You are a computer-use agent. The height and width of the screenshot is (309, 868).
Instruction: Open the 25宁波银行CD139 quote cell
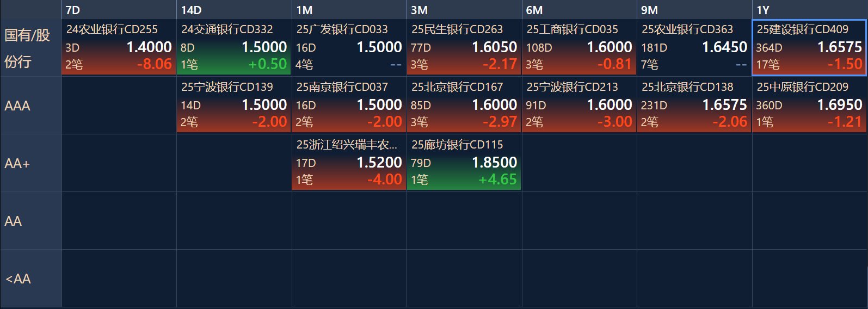click(234, 105)
